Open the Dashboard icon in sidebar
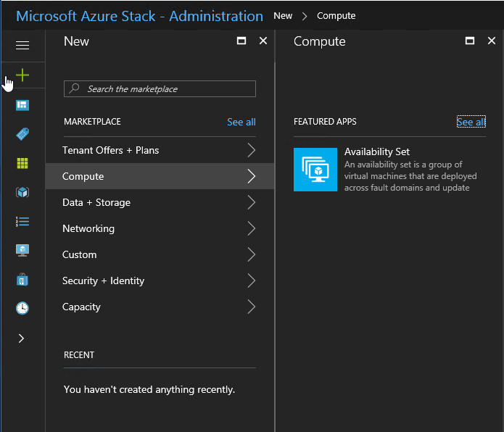504x432 pixels. (22, 105)
